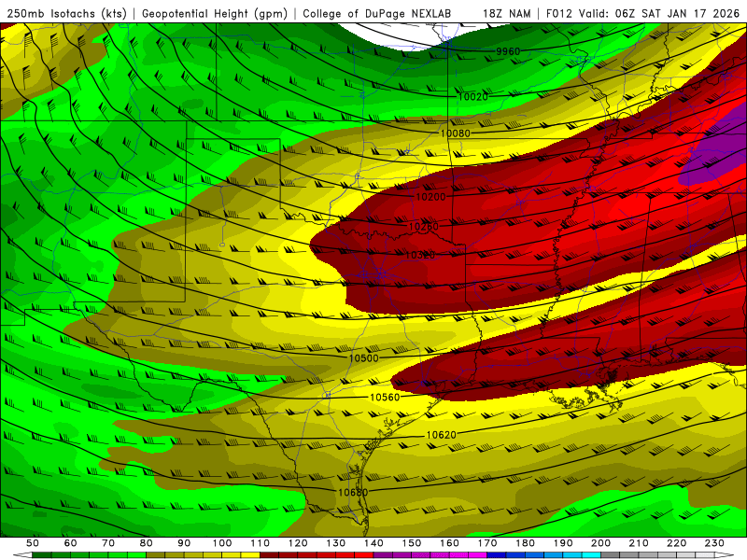This screenshot has height=560, width=747.
Task: Click the 200 value on the color scale
Action: [600, 543]
